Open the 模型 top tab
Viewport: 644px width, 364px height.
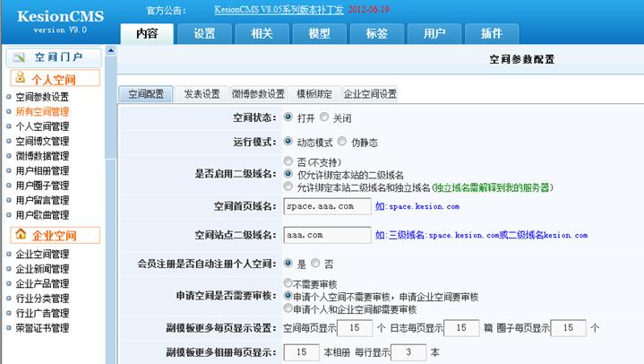pyautogui.click(x=320, y=34)
